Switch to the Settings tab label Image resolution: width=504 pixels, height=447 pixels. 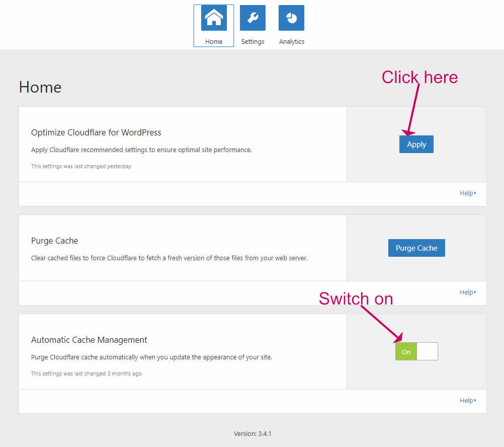click(x=253, y=41)
